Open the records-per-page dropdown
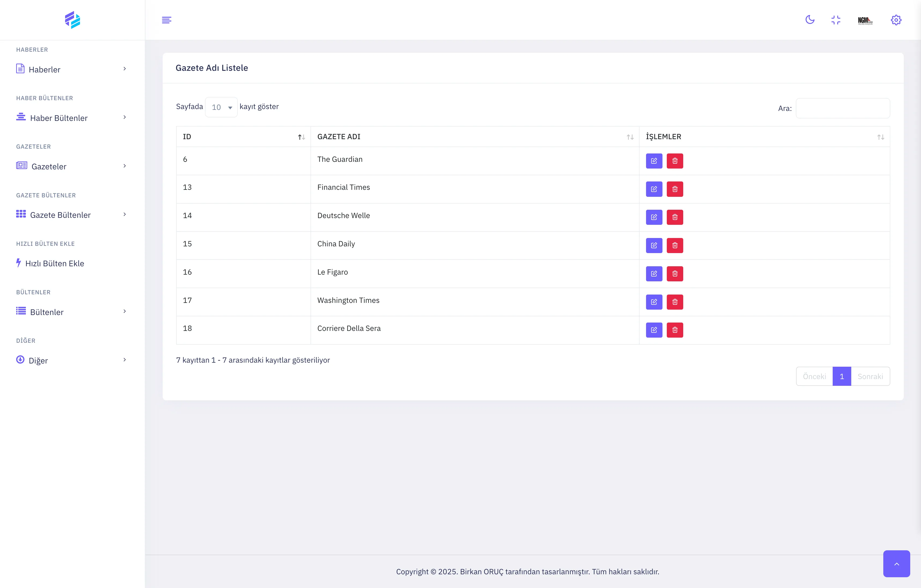921x588 pixels. (x=221, y=107)
